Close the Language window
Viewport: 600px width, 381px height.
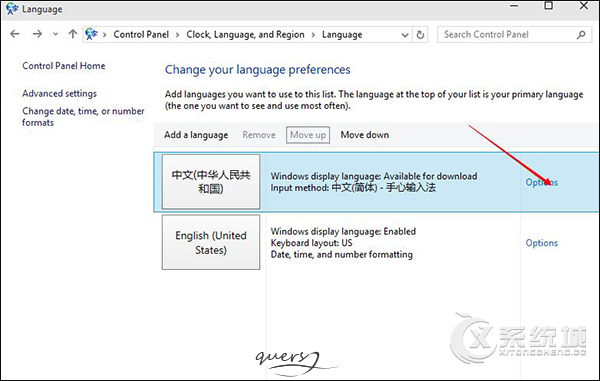click(584, 6)
